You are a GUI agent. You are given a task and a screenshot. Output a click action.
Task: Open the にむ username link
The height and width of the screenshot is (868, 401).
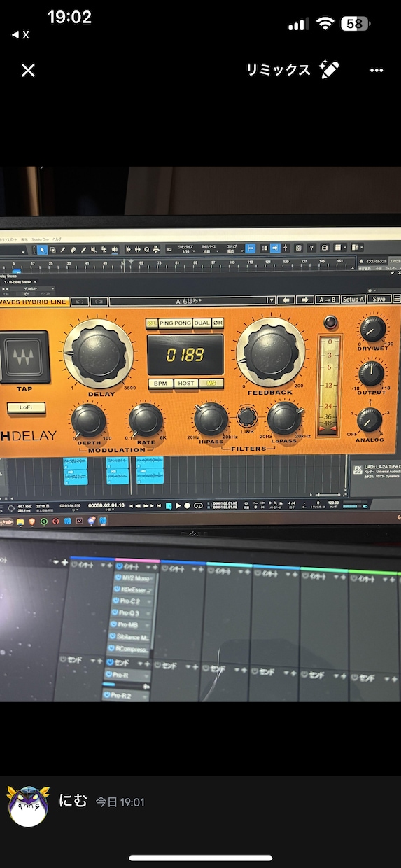tap(73, 801)
